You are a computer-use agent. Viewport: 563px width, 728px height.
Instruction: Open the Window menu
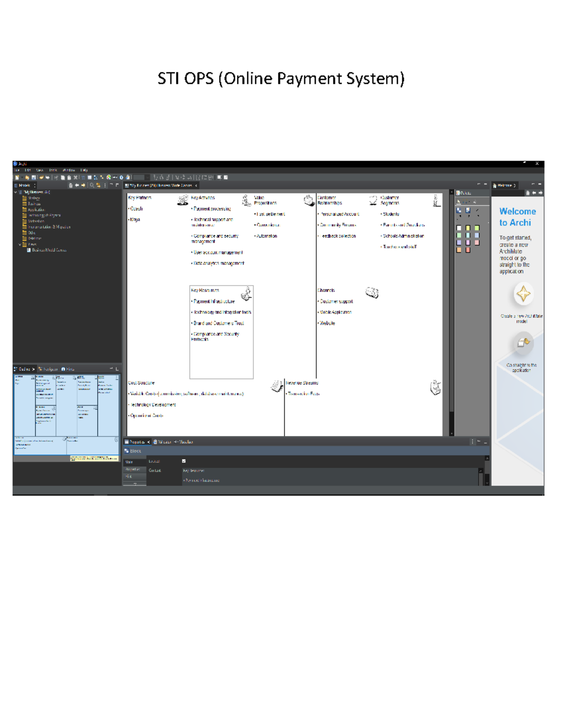[x=68, y=170]
